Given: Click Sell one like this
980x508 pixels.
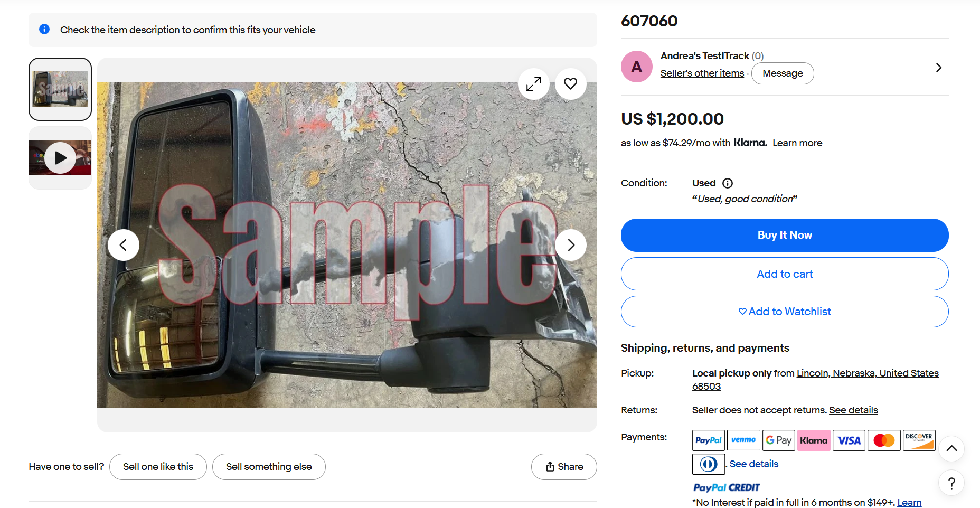Looking at the screenshot, I should coord(158,467).
